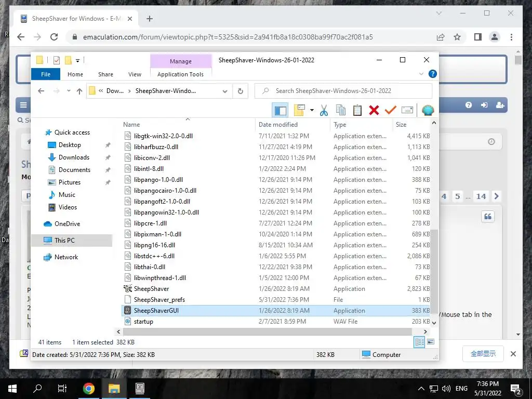Click forum hamburger quick links icon

click(23, 105)
